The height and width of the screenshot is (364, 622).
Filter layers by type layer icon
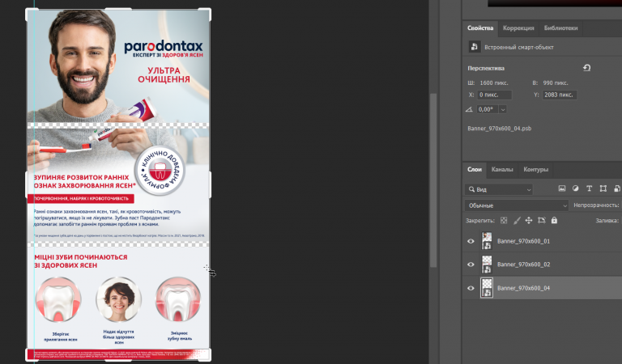click(x=589, y=188)
